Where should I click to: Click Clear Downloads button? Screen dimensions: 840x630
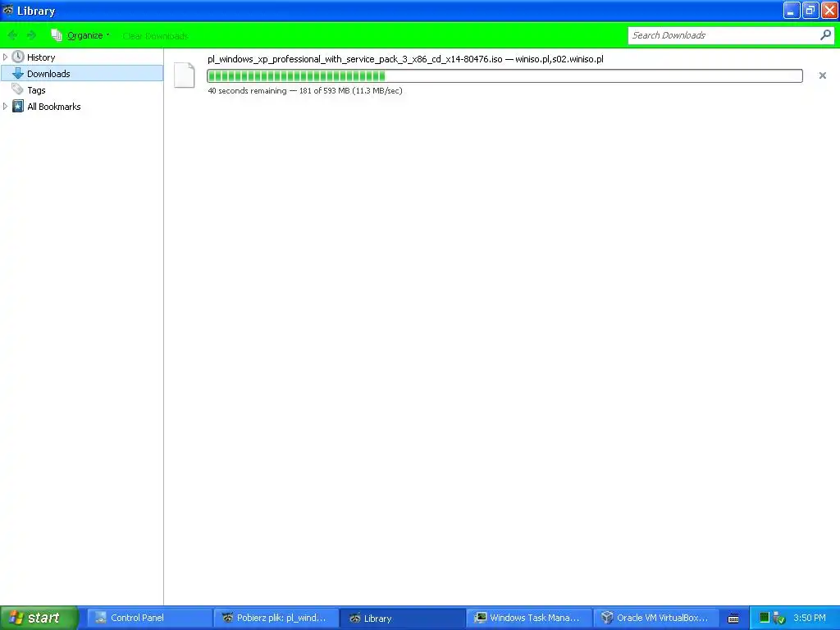[x=155, y=36]
